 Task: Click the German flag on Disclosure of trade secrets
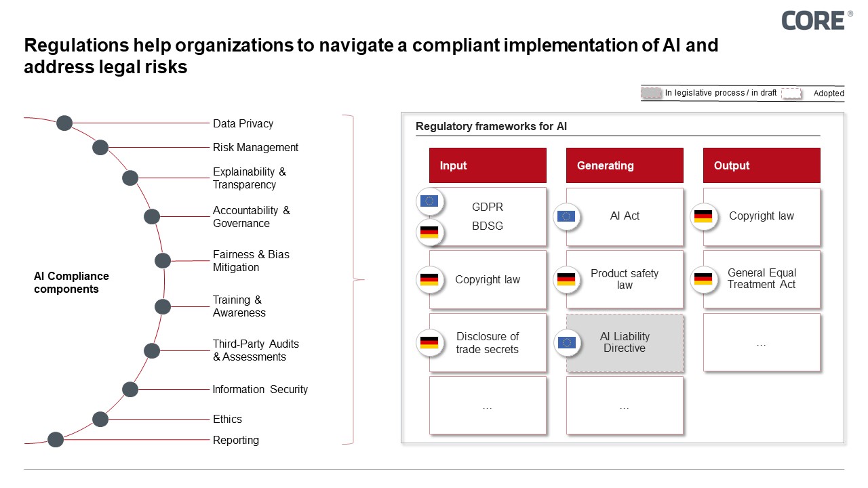[429, 343]
